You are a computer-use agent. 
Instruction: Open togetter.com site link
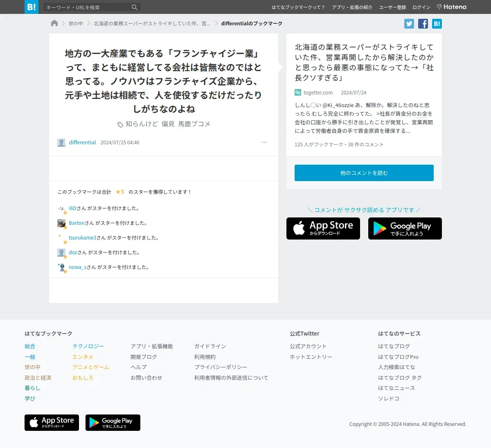point(318,93)
